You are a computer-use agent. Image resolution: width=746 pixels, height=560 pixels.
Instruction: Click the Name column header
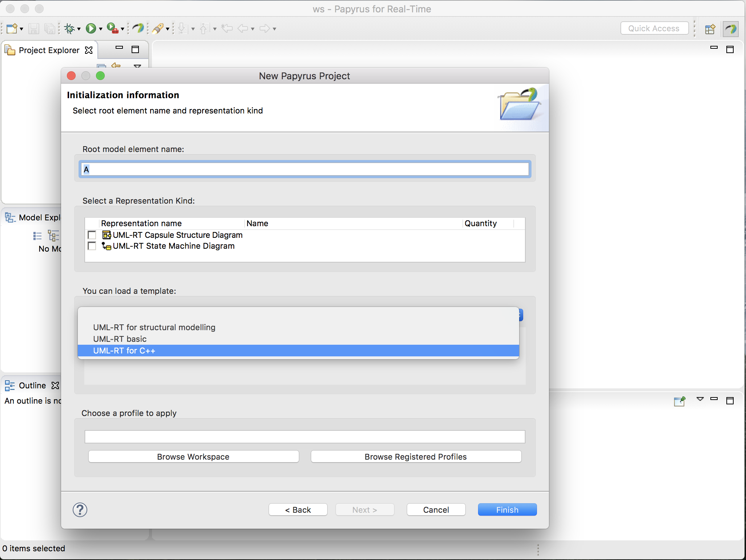click(x=353, y=223)
